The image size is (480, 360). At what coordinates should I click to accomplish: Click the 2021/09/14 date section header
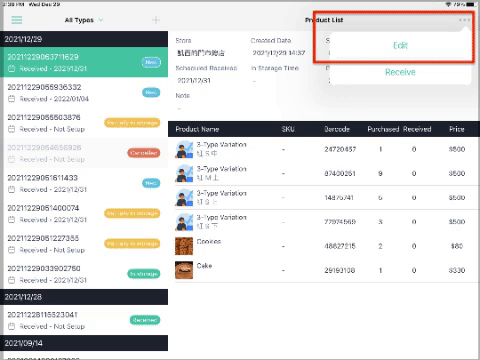click(84, 343)
